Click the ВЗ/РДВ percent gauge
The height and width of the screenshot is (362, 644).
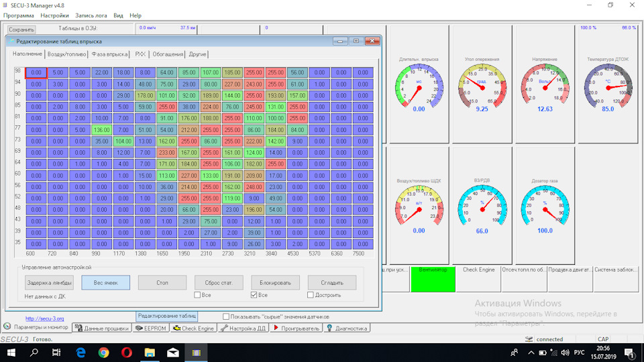pos(482,206)
